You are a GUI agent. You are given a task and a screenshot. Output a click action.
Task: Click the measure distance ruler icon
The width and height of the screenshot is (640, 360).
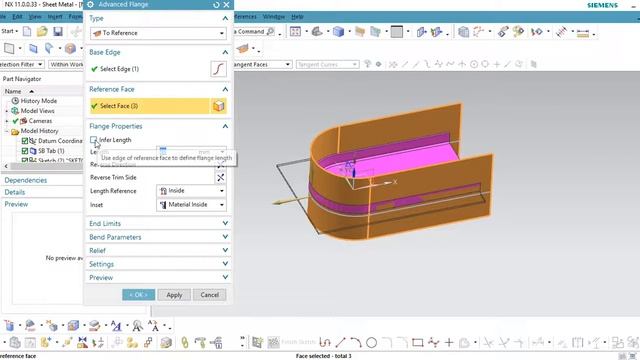pos(583,32)
